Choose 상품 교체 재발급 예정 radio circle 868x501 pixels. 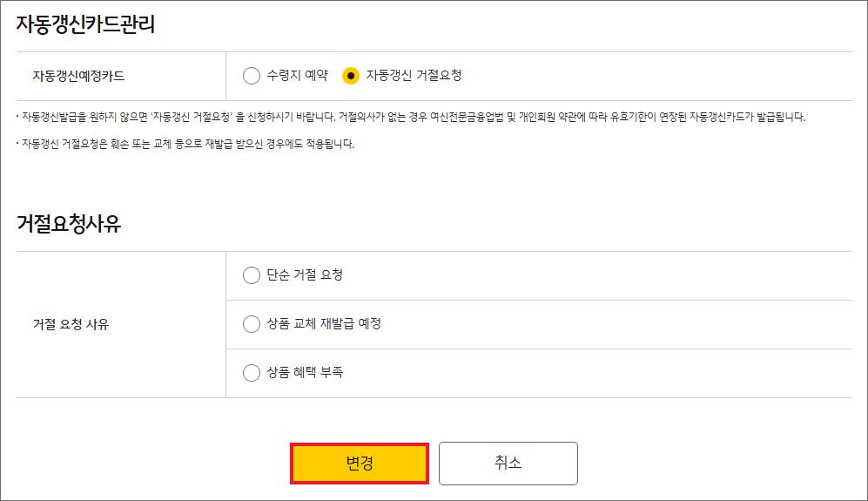coord(252,324)
